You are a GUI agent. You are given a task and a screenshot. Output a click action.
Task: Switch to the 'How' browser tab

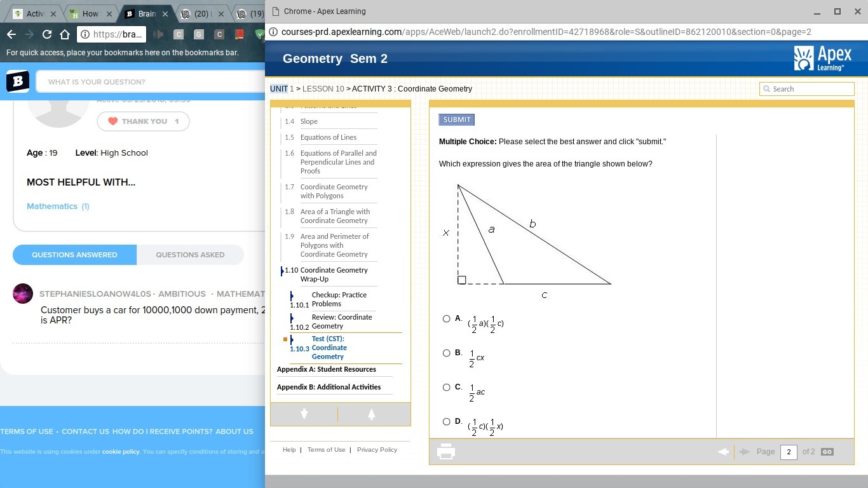90,13
